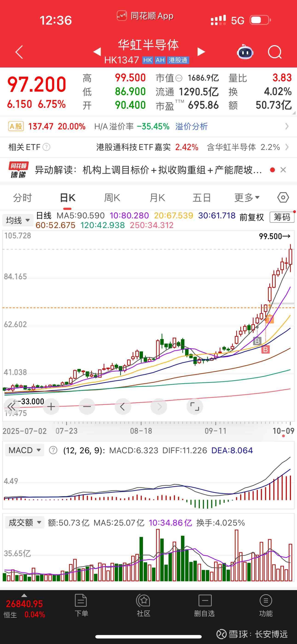Tap the back arrow at top left
The height and width of the screenshot is (644, 297).
(x=19, y=52)
